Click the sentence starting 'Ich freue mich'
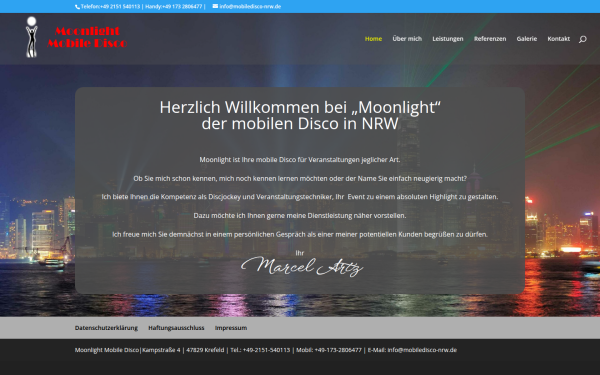600x375 pixels. pos(300,234)
